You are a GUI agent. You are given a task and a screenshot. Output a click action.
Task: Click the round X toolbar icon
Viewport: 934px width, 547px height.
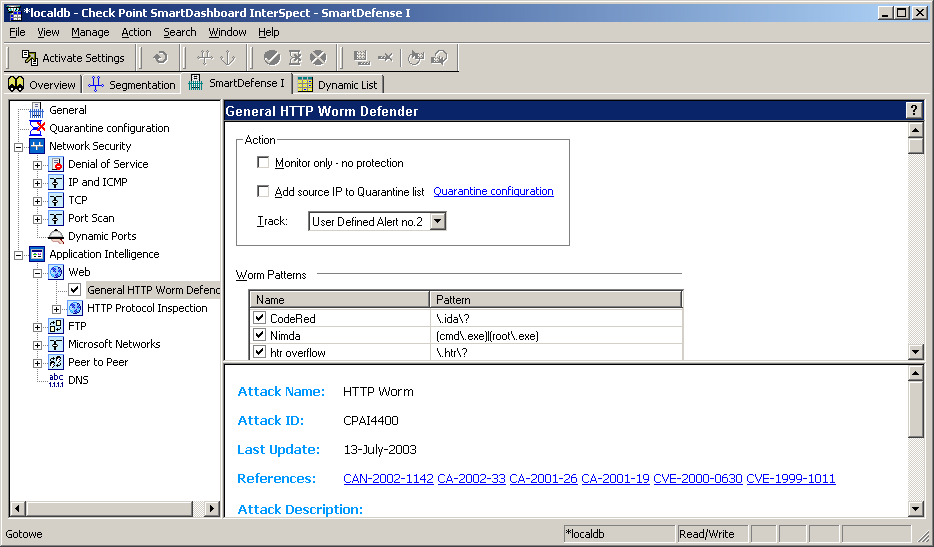coord(319,58)
